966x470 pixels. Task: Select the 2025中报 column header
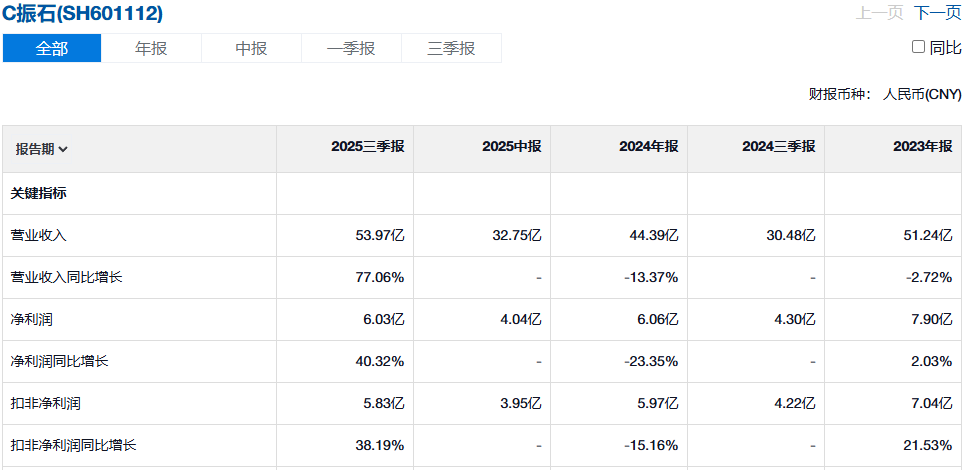(511, 147)
